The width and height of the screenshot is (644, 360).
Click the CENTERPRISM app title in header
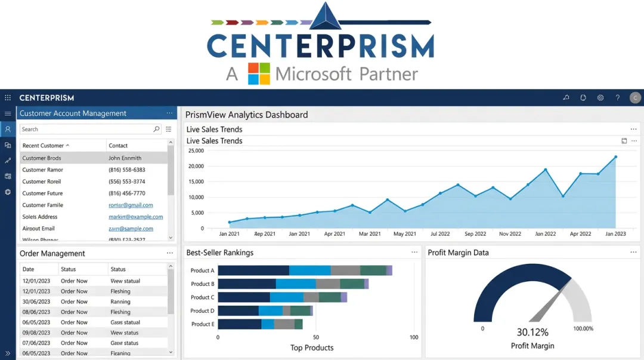(47, 98)
